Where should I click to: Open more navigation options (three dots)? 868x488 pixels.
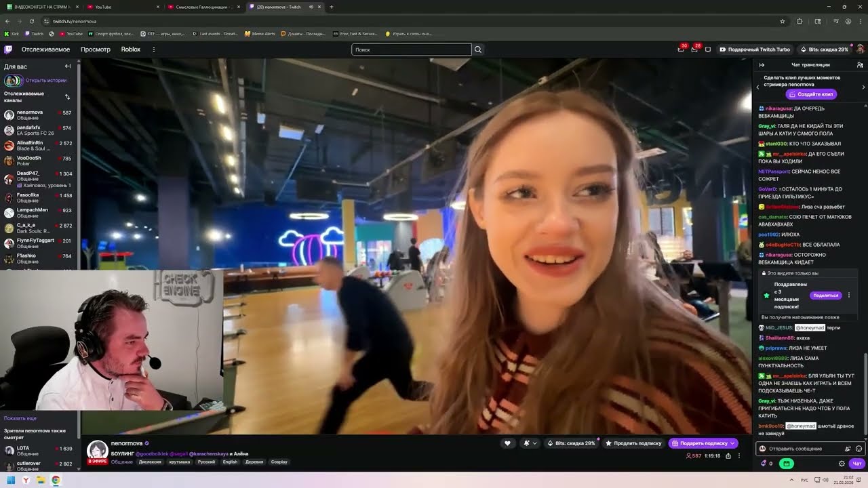(x=154, y=49)
